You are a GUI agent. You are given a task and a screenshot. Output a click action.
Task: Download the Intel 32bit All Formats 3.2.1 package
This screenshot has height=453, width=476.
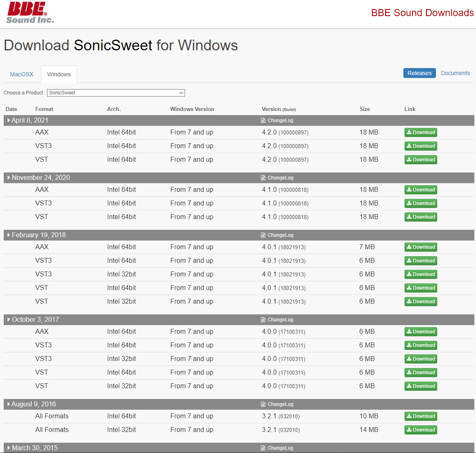pyautogui.click(x=421, y=429)
